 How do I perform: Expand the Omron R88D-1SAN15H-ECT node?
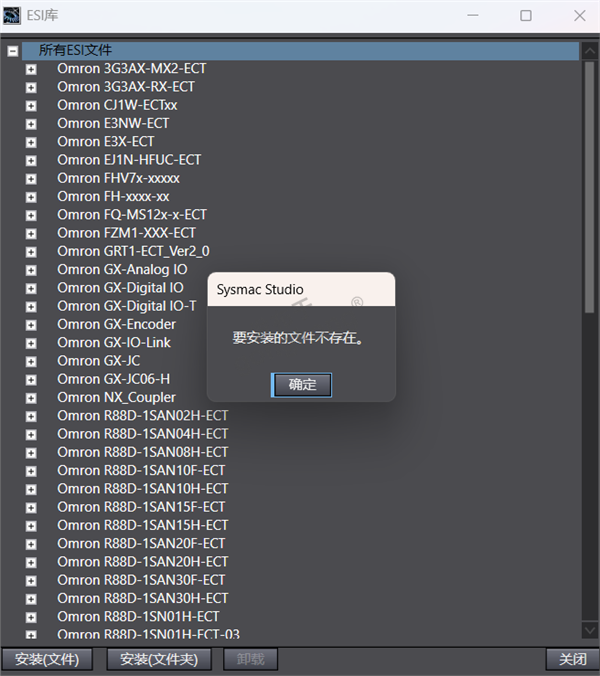31,526
